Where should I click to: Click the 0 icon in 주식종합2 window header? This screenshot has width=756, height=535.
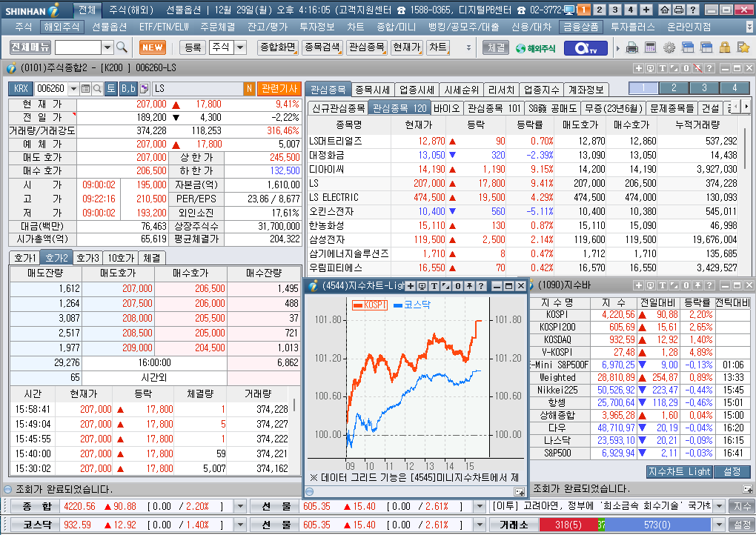click(686, 68)
